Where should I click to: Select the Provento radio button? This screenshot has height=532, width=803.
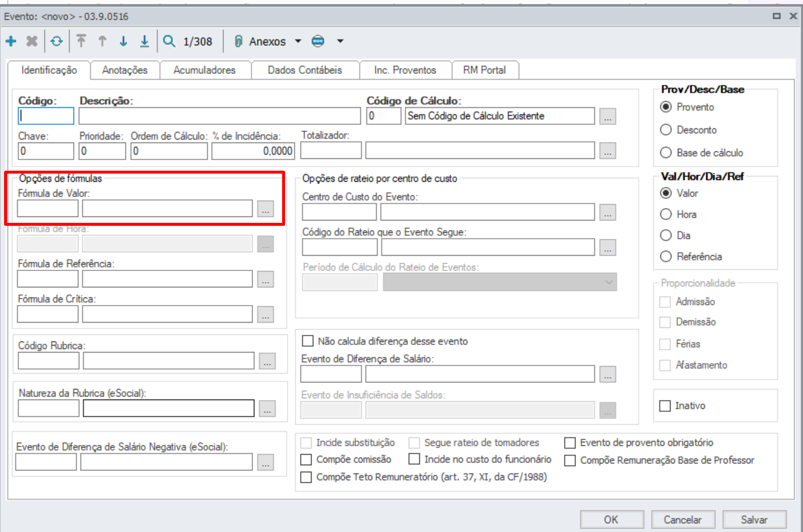(x=666, y=107)
